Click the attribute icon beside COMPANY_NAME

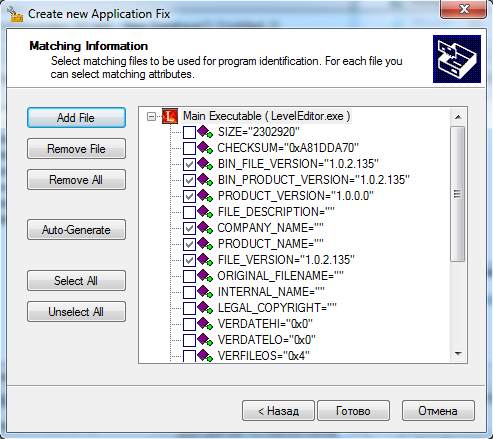pos(205,228)
